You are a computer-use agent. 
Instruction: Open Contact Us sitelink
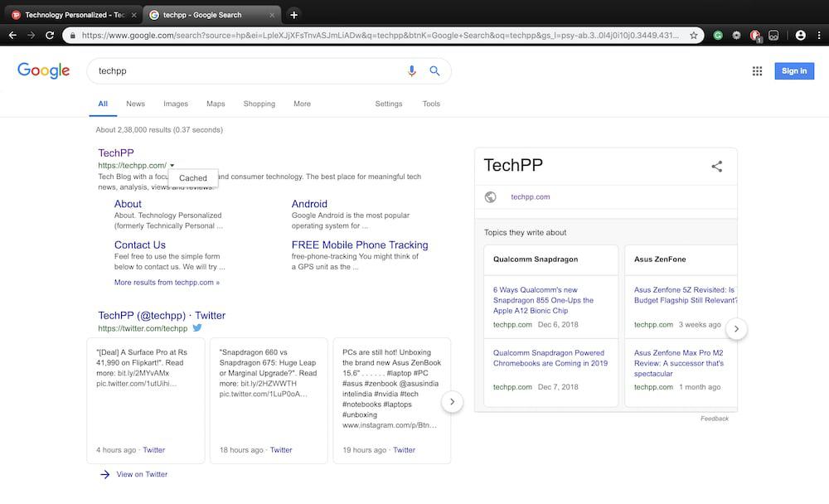point(139,245)
